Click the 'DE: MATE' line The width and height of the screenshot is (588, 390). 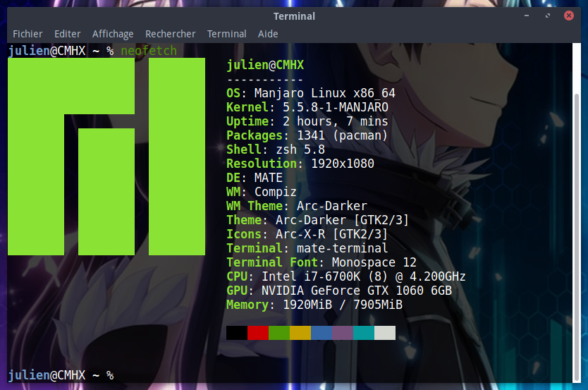point(255,178)
